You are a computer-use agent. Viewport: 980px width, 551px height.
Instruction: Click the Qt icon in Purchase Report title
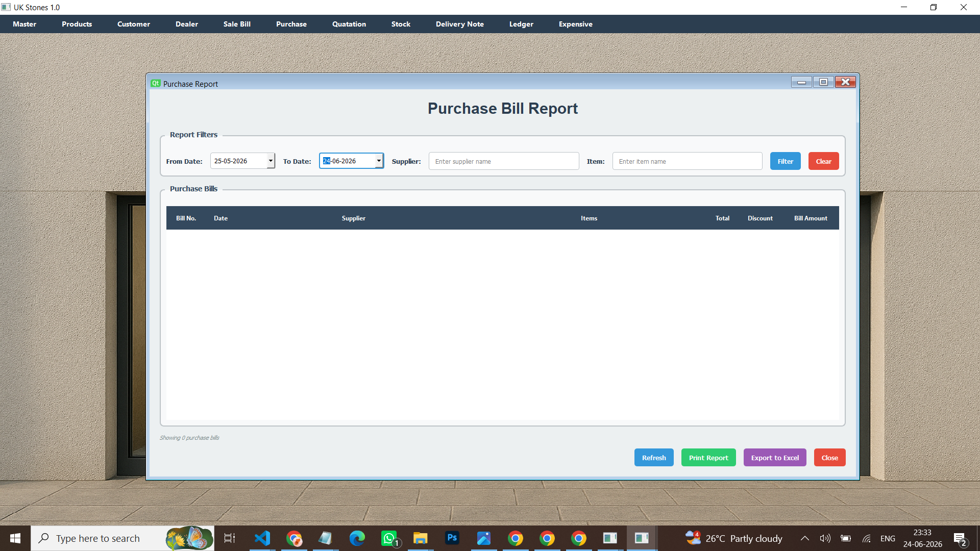pyautogui.click(x=156, y=83)
